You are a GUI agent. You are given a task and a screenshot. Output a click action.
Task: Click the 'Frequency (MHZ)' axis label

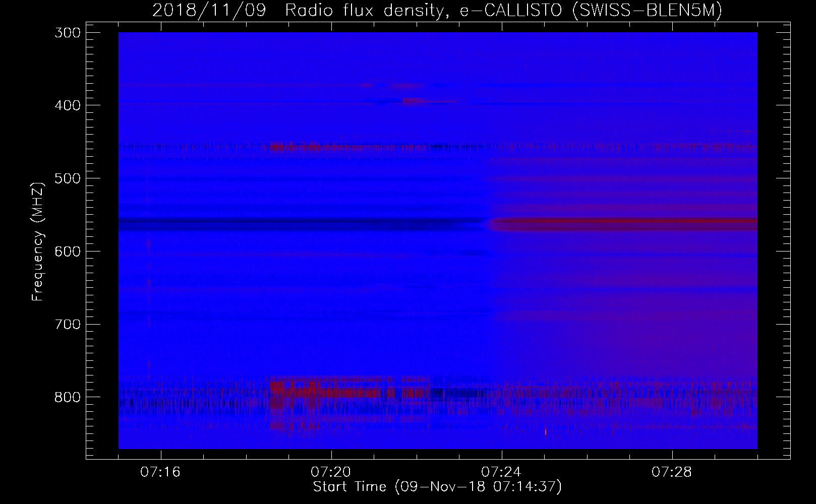tap(38, 242)
